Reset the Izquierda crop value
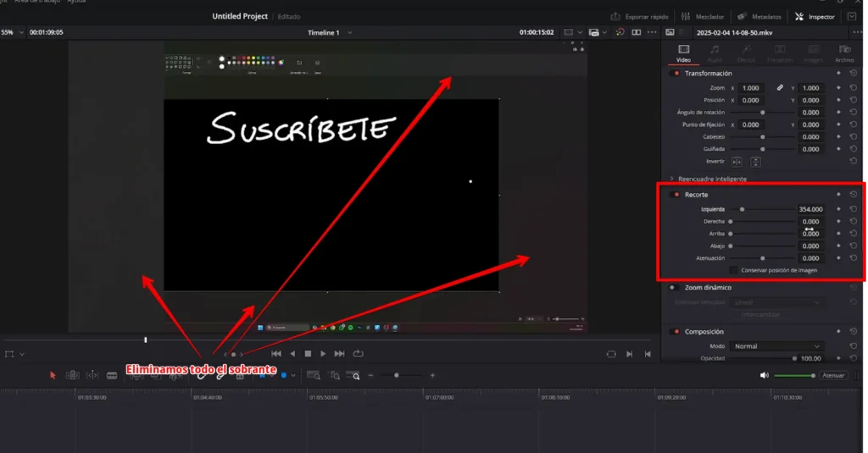The height and width of the screenshot is (453, 868). pyautogui.click(x=854, y=210)
